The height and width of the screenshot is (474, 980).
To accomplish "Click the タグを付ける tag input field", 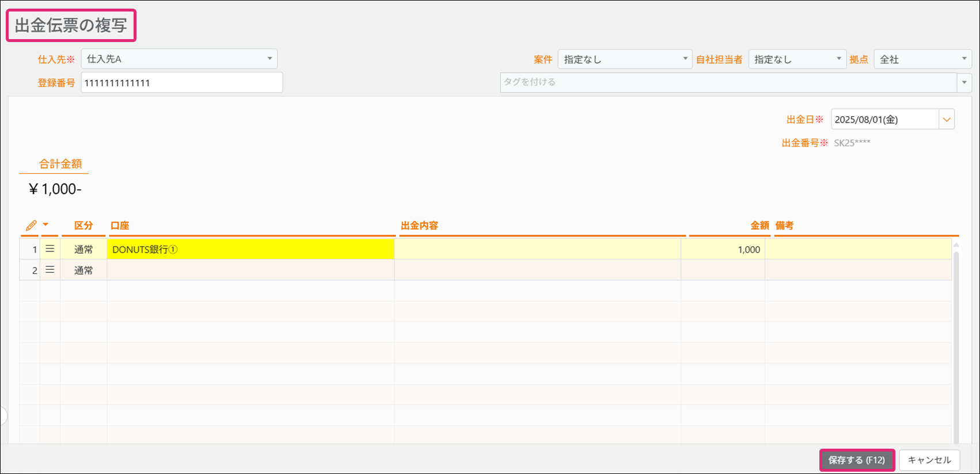I will [x=728, y=82].
